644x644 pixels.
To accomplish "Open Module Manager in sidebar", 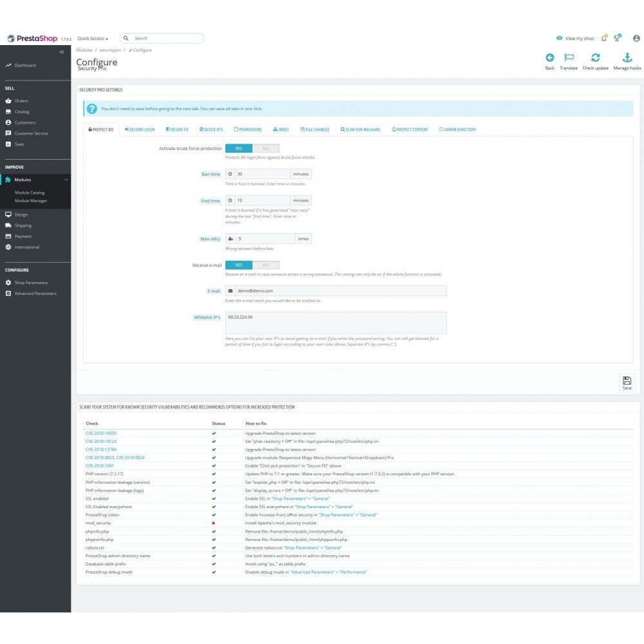I will 31,201.
